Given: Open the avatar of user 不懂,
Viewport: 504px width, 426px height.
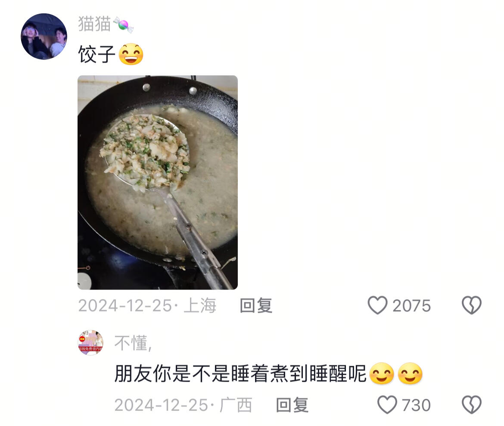Looking at the screenshot, I should [90, 342].
